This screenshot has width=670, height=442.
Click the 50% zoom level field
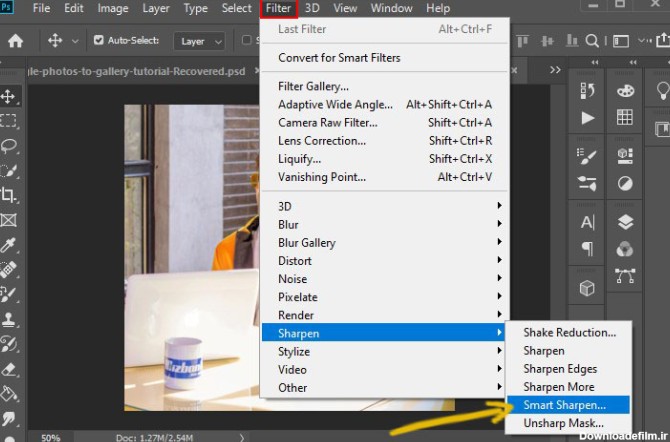(x=50, y=437)
